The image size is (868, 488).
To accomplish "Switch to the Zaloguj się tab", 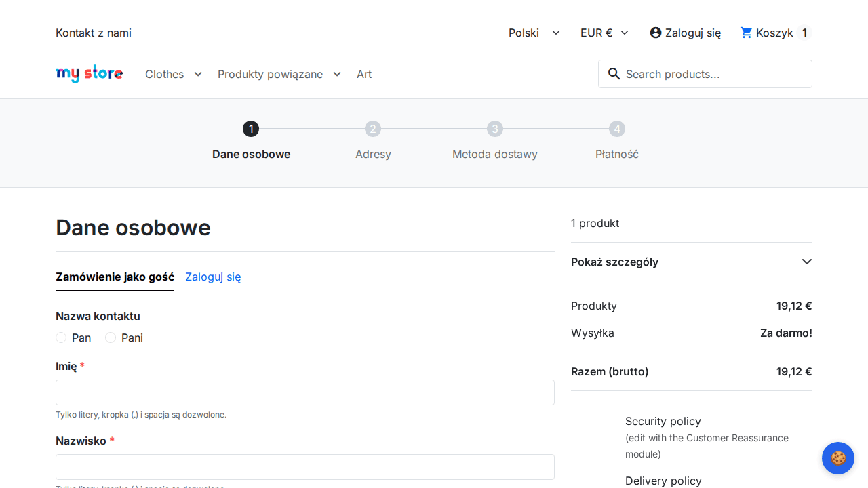I will click(x=213, y=277).
